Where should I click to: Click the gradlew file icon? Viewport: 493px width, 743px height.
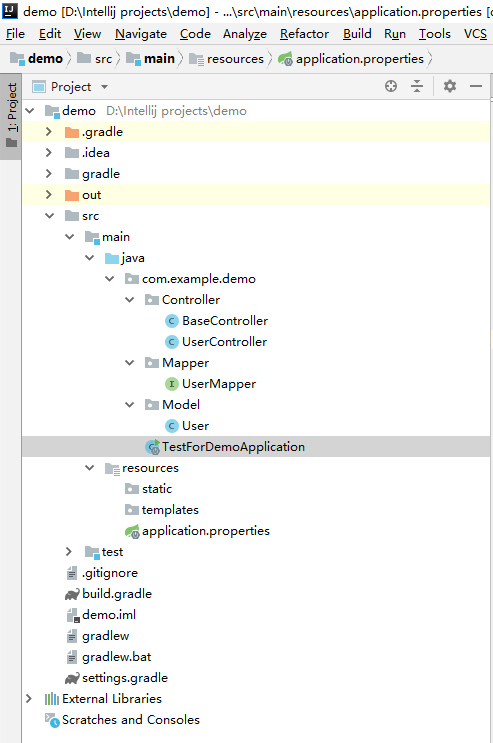coord(72,636)
